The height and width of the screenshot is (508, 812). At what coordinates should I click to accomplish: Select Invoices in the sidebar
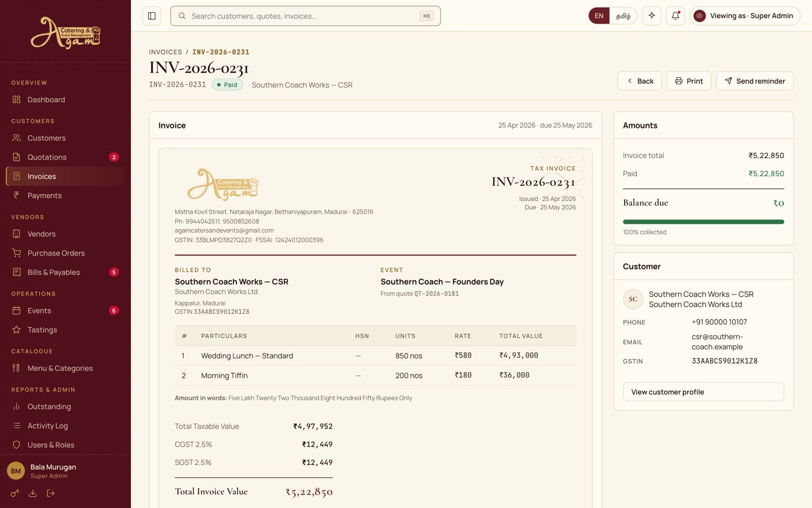coord(65,176)
